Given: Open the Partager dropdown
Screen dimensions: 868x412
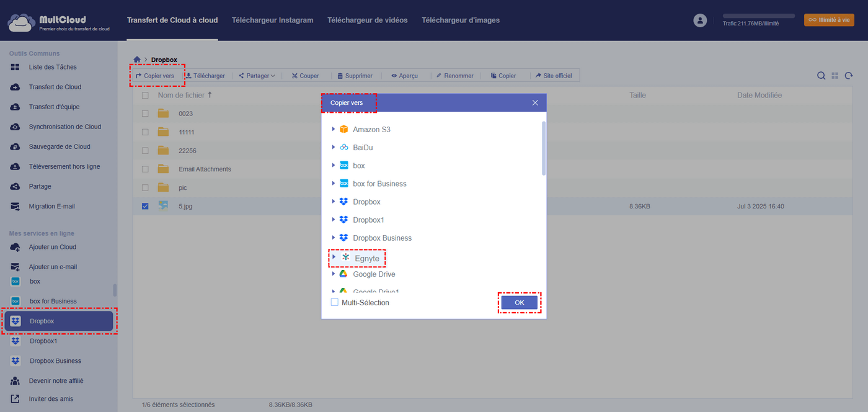Looking at the screenshot, I should pyautogui.click(x=257, y=76).
